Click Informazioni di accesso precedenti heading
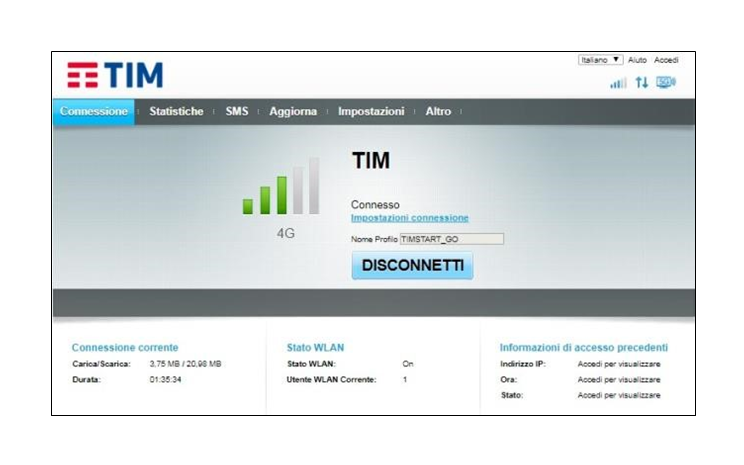 click(584, 347)
